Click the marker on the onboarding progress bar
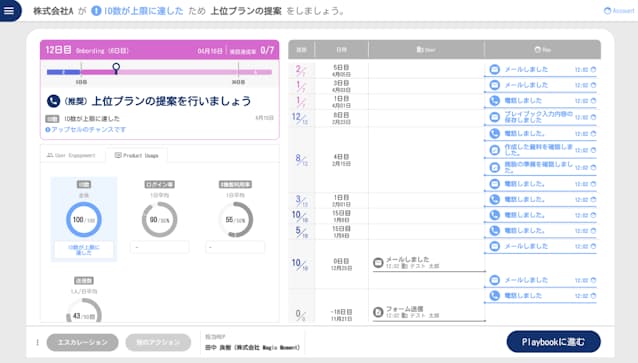The image size is (638, 363). tap(116, 68)
